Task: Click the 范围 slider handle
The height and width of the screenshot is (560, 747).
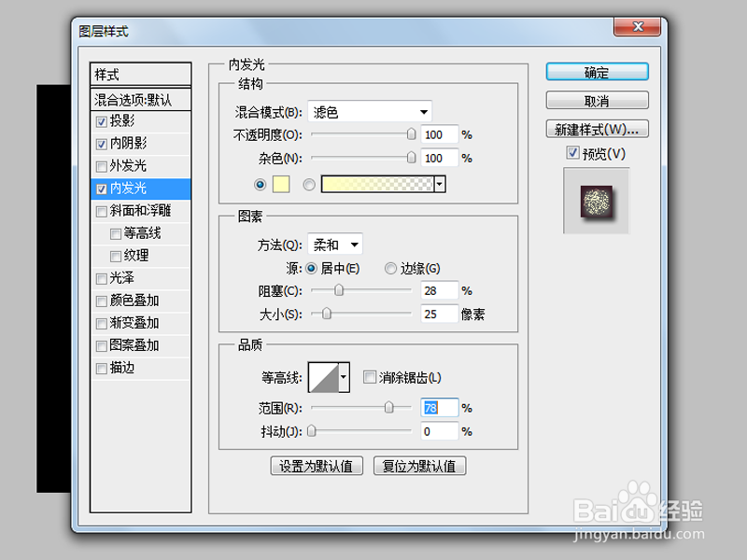Action: click(x=389, y=407)
